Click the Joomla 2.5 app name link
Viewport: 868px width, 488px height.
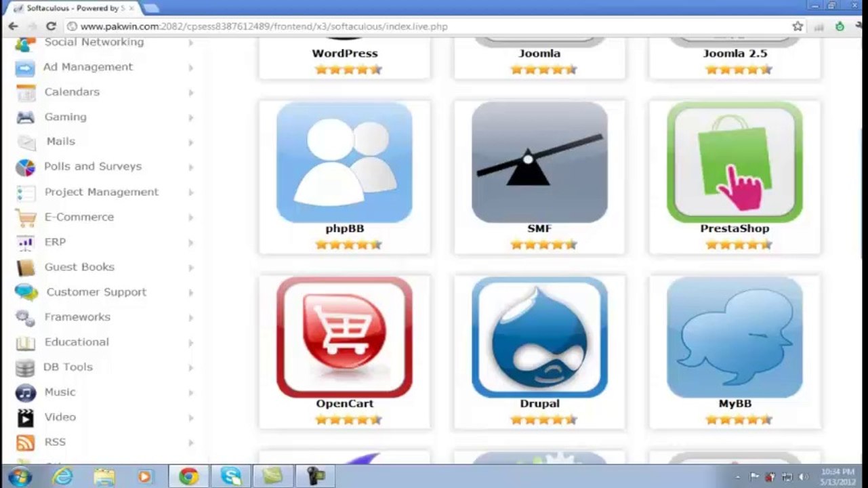pos(735,54)
